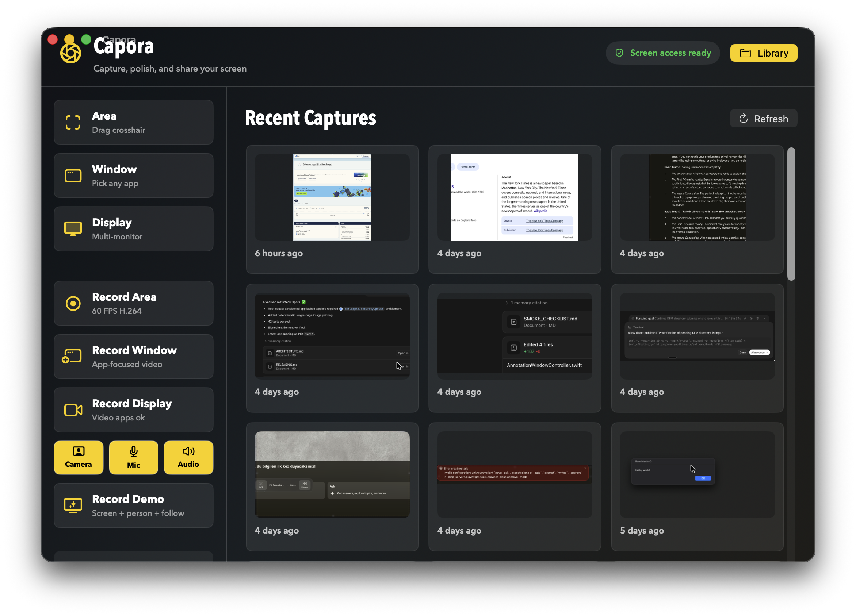Click the shield icon in Screen access ready
856x616 pixels.
tap(619, 53)
